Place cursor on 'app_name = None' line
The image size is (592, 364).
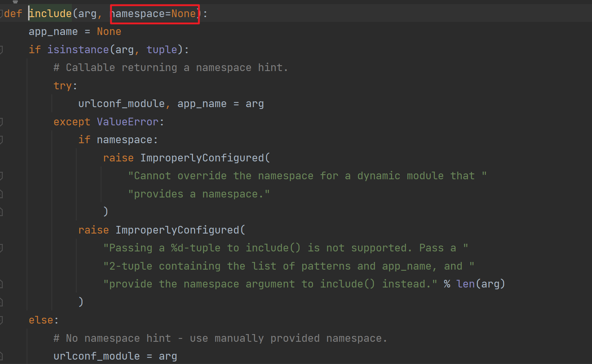[x=75, y=32]
